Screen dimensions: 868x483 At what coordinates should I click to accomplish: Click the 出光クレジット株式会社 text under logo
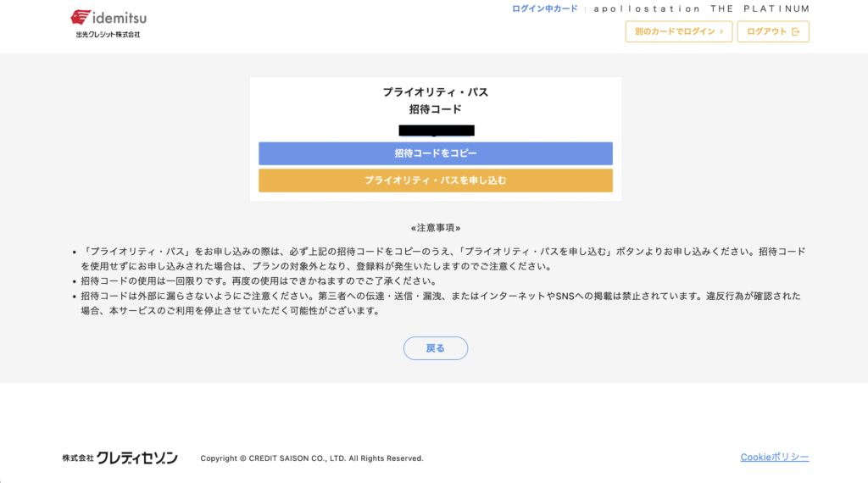point(108,34)
